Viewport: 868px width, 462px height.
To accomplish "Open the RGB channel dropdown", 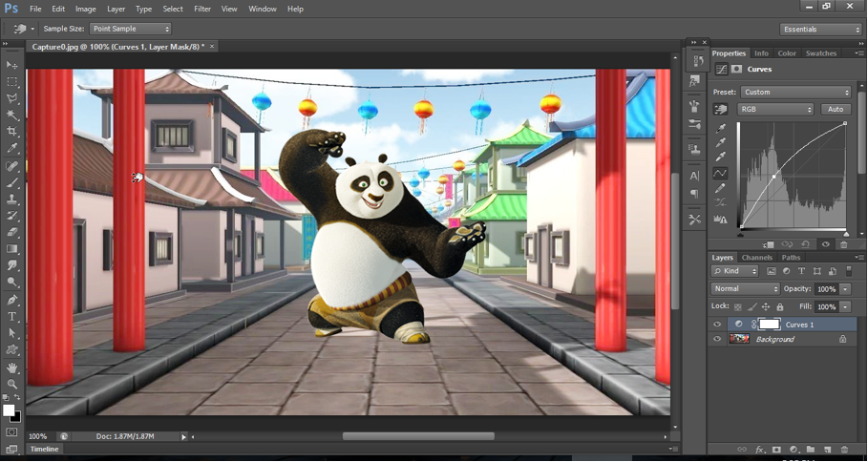I will [775, 110].
